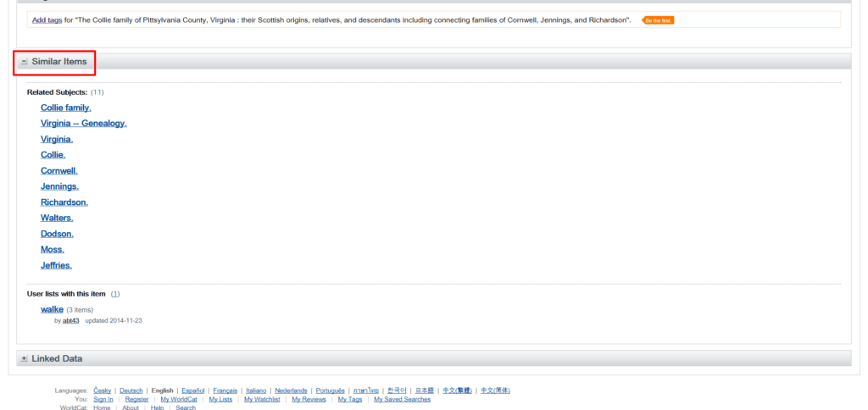
Task: Switch language to Thai
Action: [x=366, y=391]
